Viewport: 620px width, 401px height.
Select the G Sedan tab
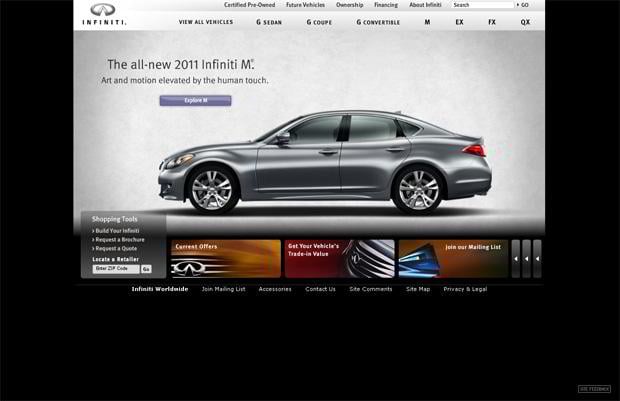coord(271,21)
